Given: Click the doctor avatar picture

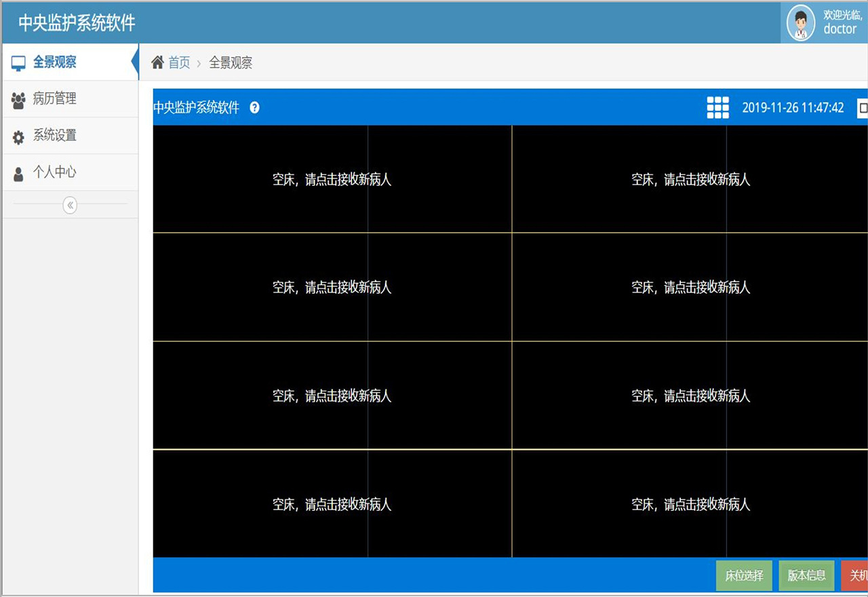Looking at the screenshot, I should pyautogui.click(x=801, y=23).
